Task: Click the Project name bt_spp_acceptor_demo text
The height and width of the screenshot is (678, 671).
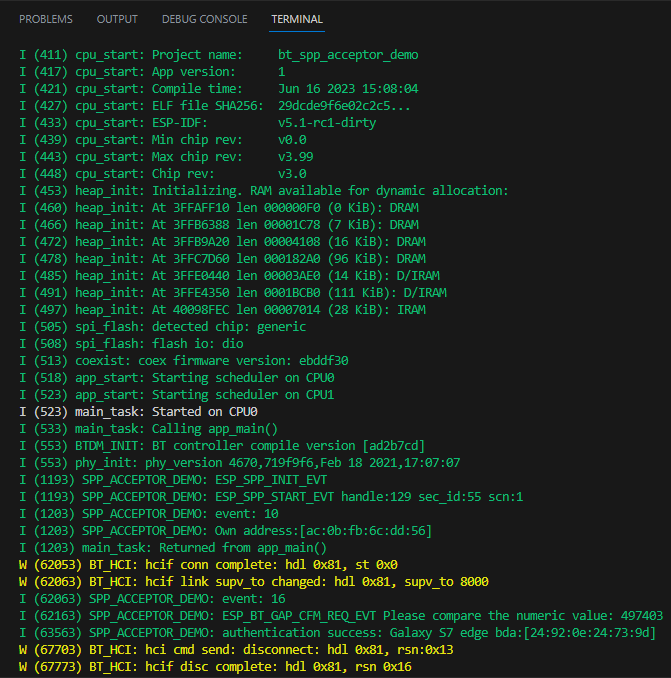Action: (x=348, y=55)
